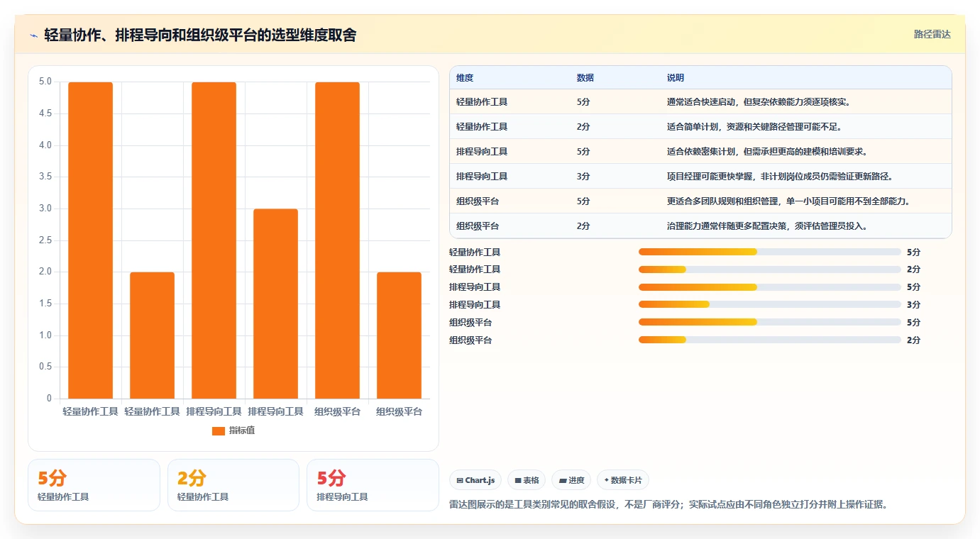Click the 维度 column header
Screen dimensions: 980x539
(x=465, y=78)
